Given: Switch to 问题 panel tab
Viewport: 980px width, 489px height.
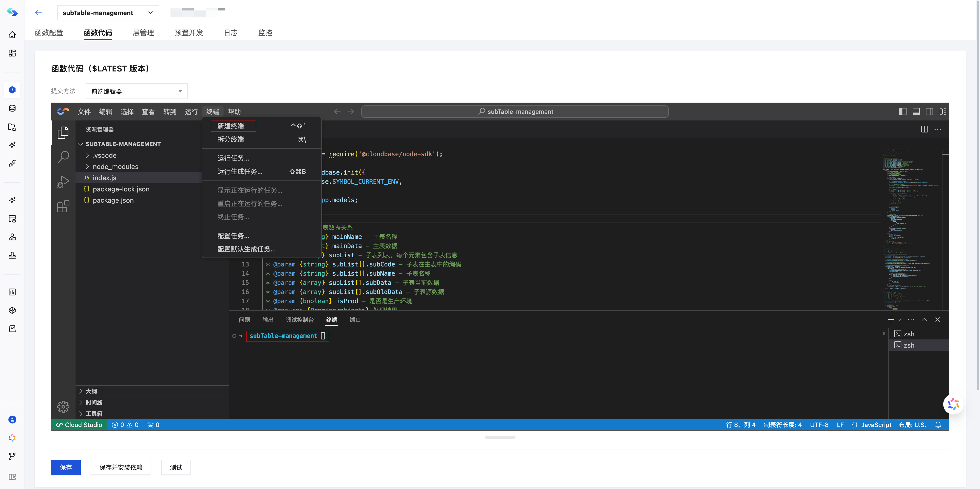Looking at the screenshot, I should coord(244,320).
